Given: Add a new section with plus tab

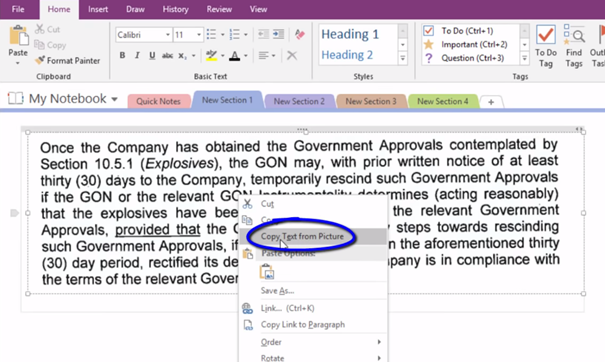Looking at the screenshot, I should coord(491,102).
